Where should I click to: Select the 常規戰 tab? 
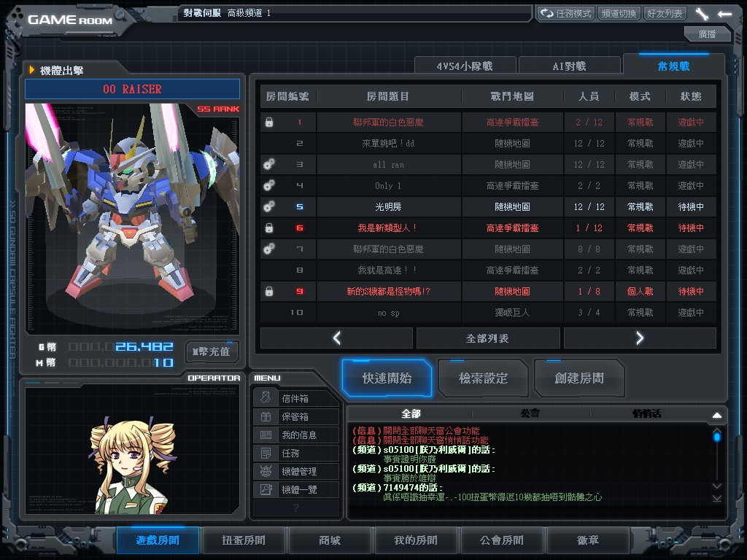coord(673,66)
